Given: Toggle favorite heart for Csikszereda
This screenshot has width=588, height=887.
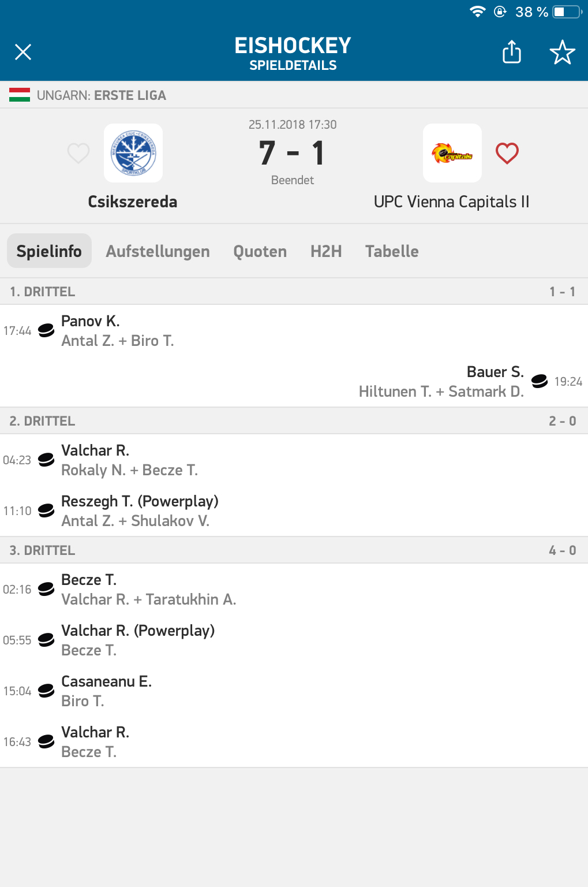Looking at the screenshot, I should 78,154.
